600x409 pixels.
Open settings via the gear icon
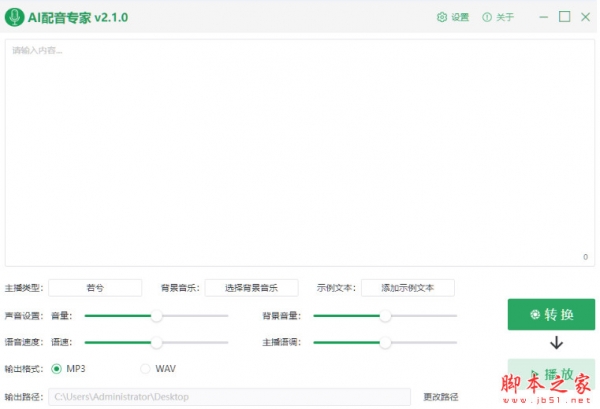pyautogui.click(x=442, y=17)
